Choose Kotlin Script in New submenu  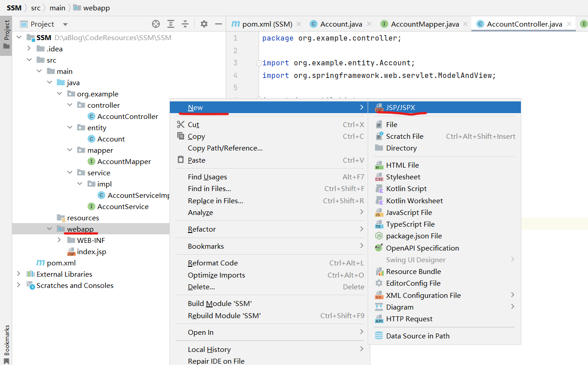(444, 188)
